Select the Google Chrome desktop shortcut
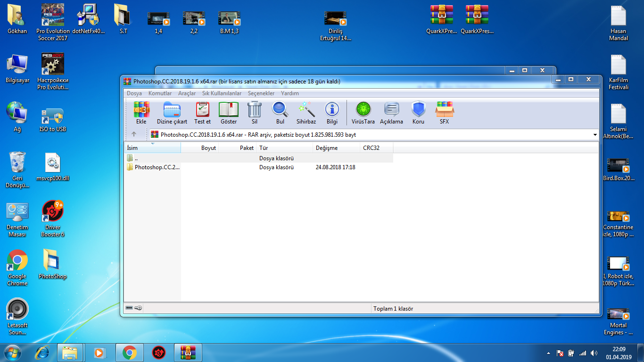This screenshot has height=362, width=644. click(x=17, y=269)
